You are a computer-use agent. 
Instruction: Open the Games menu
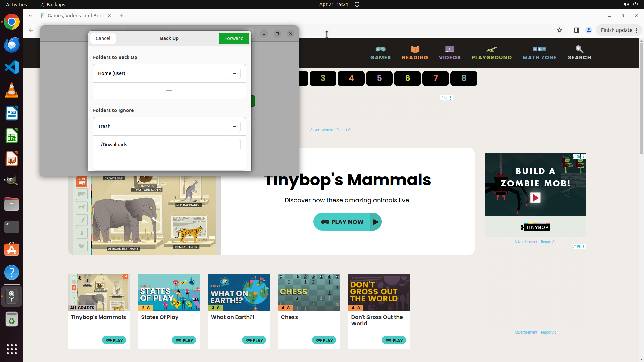380,53
